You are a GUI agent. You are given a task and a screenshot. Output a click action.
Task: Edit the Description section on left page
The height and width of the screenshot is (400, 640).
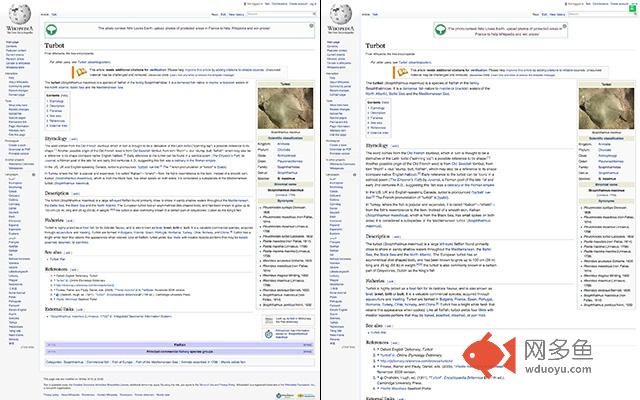point(76,194)
